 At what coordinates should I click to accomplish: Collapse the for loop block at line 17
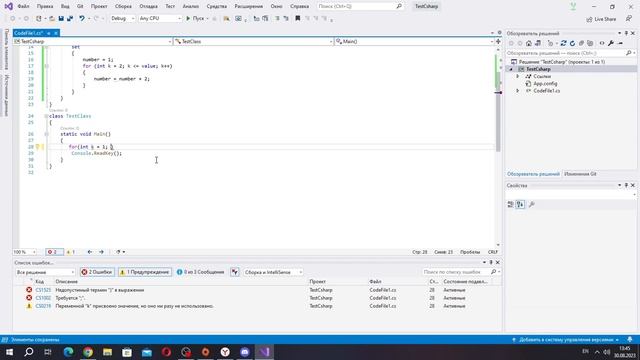pyautogui.click(x=47, y=66)
